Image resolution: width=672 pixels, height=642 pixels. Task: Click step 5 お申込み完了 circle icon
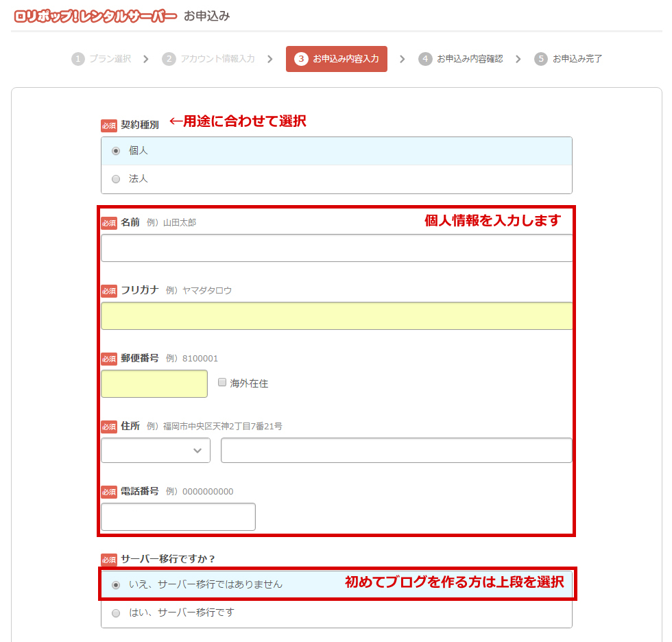tap(541, 59)
